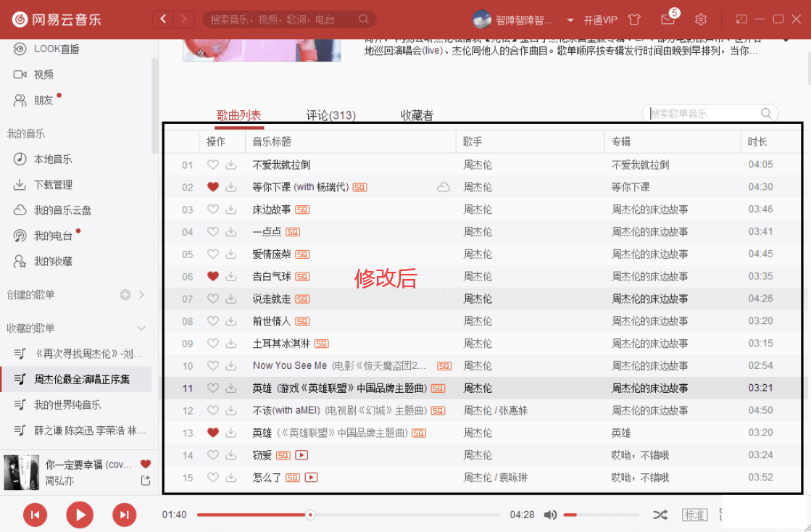Click the search magnifier in top bar
Screen dimensions: 811x532
point(364,20)
